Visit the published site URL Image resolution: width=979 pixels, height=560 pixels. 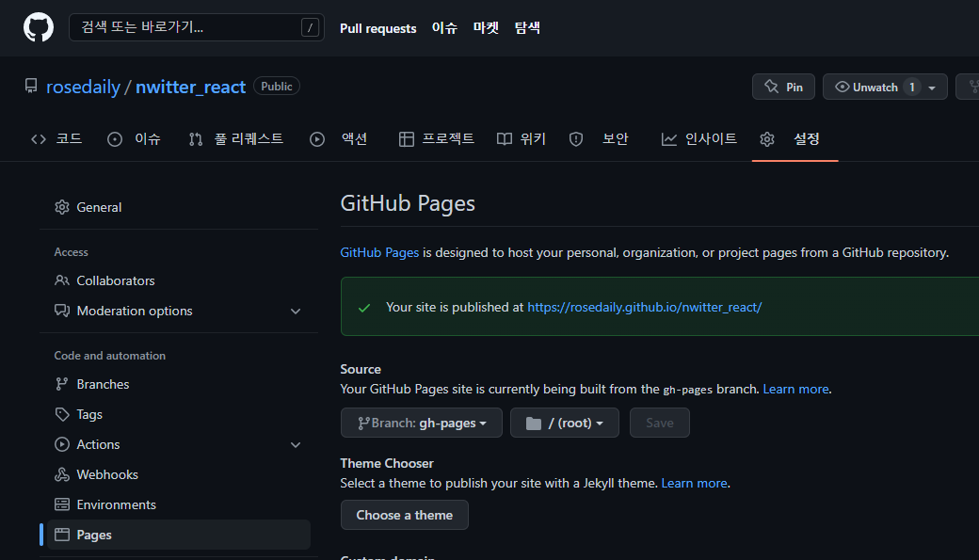(x=644, y=307)
